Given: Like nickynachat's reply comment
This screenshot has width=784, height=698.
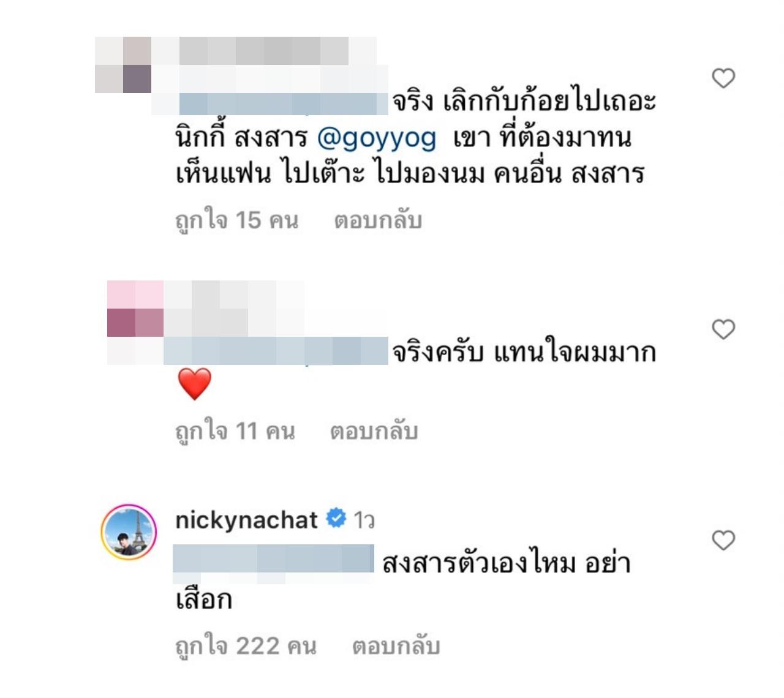Looking at the screenshot, I should tap(723, 541).
